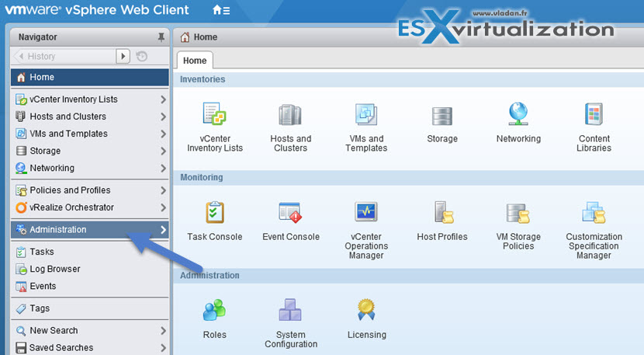
Task: Go forward with the history arrow button
Action: pos(123,56)
